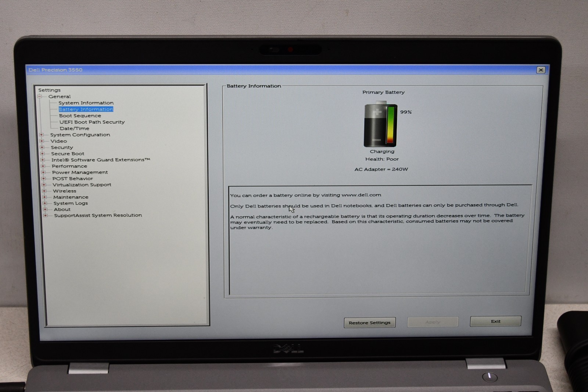Click the battery warranty notice paragraph

(377, 221)
